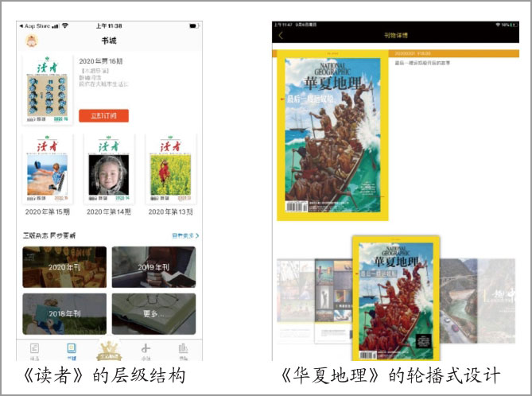532x396 pixels.
Task: Tap the back arrow on 刊物详情 screen
Action: [281, 35]
